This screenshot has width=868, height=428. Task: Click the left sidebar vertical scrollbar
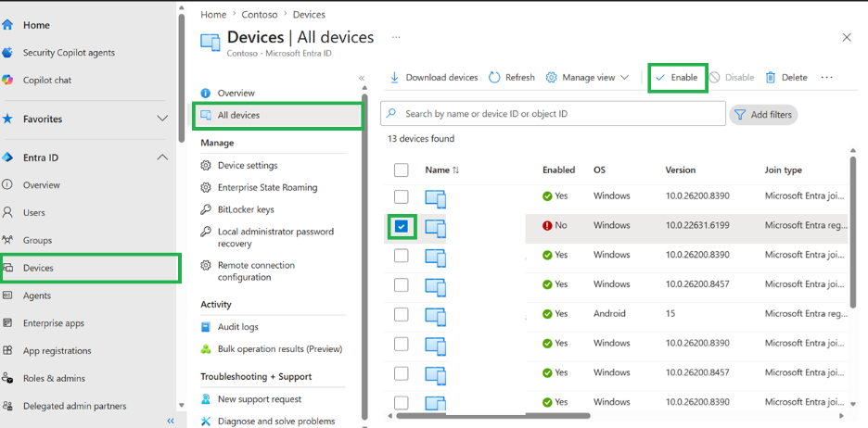tap(182, 79)
